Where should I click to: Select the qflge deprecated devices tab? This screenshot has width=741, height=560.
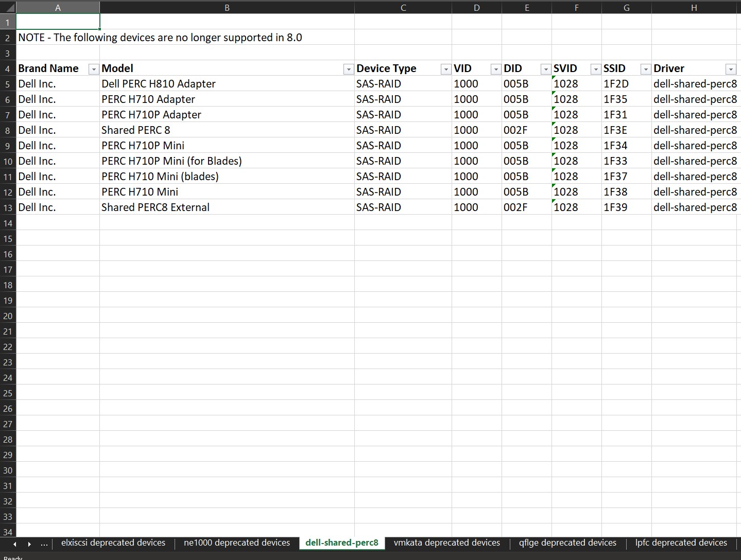coord(567,542)
